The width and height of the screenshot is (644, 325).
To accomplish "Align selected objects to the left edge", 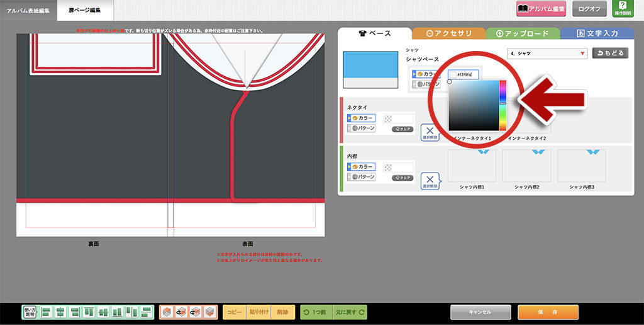I will tap(47, 312).
